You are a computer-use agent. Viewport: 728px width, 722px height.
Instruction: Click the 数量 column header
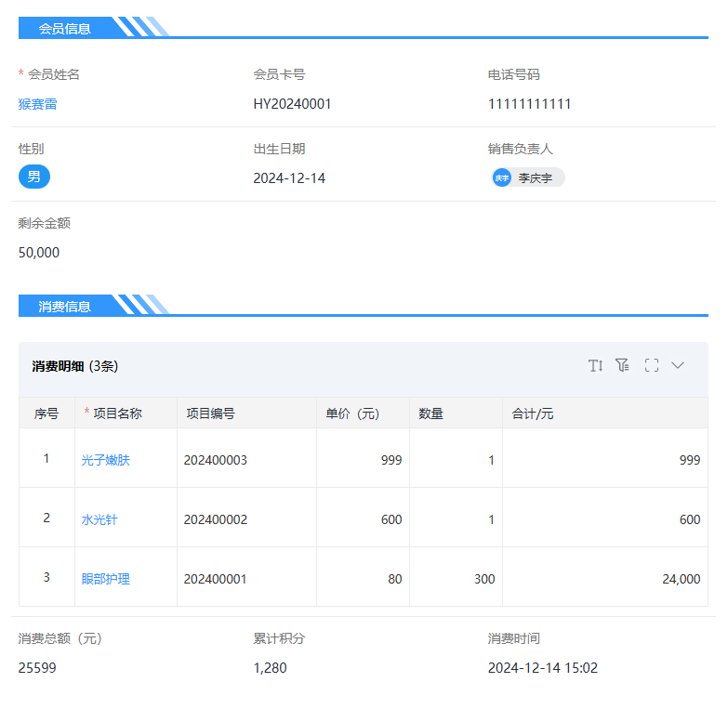coord(430,414)
